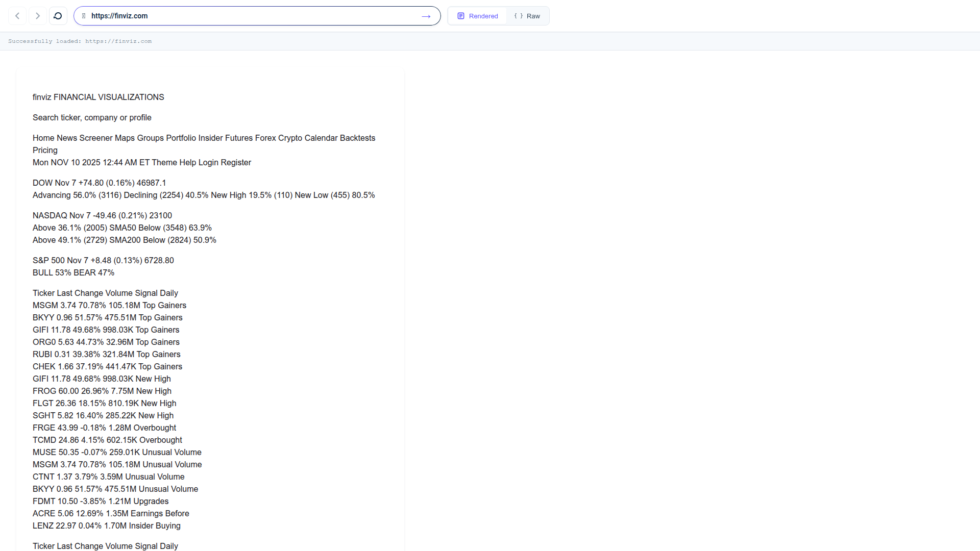The height and width of the screenshot is (551, 980).
Task: Click the date line 'Mon NOV 10 2025 12:44 AM ET'
Action: tap(91, 162)
